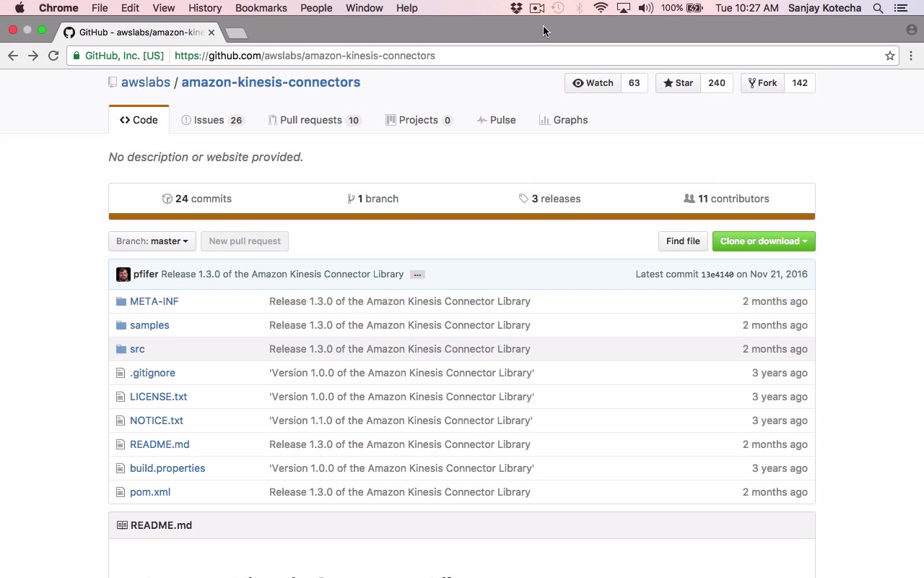View the 11 contributors link
This screenshot has width=924, height=578.
pyautogui.click(x=726, y=199)
